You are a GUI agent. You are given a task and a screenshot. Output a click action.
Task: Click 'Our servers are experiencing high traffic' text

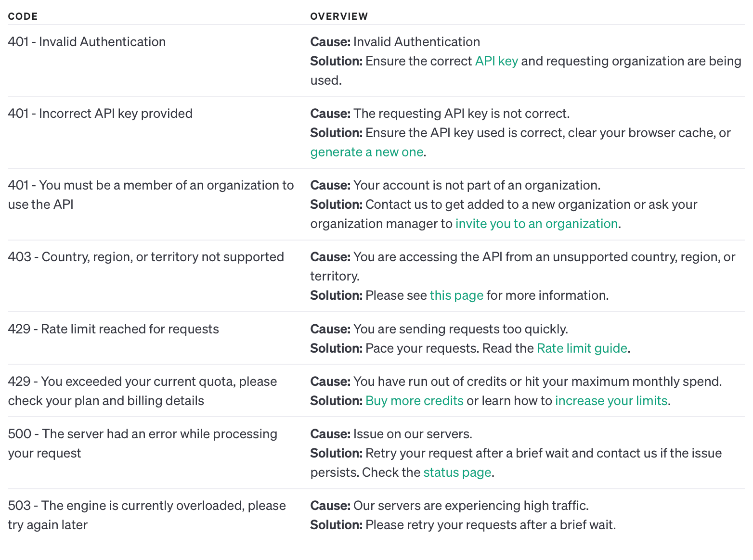tap(470, 506)
